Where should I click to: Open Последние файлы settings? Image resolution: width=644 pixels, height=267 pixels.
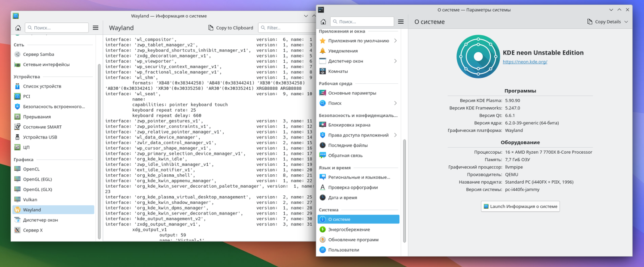point(358,145)
